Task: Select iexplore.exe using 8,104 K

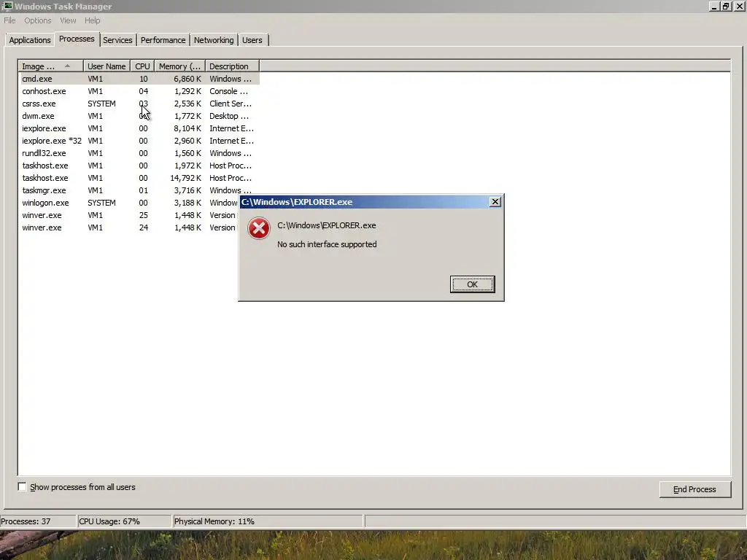Action: (x=139, y=128)
